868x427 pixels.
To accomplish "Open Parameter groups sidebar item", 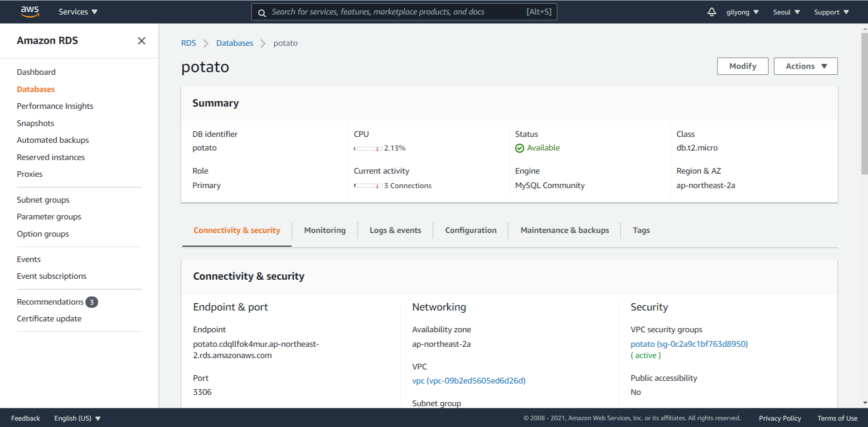I will click(49, 217).
